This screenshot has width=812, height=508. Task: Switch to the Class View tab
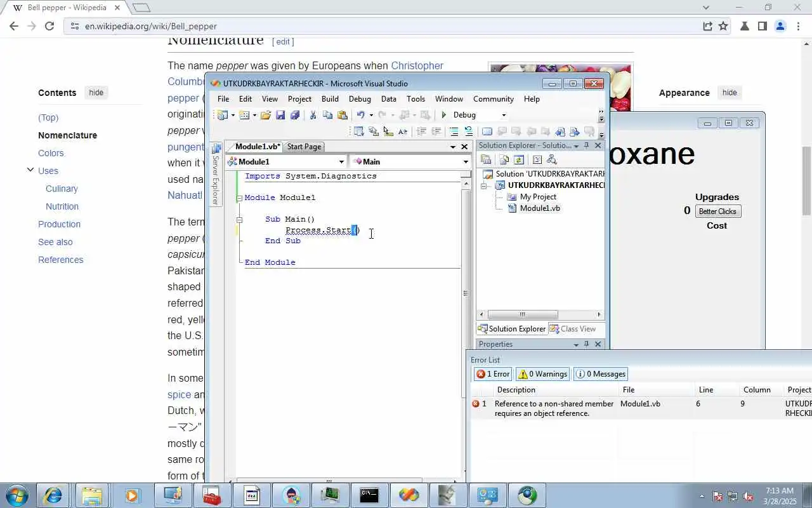coord(573,329)
